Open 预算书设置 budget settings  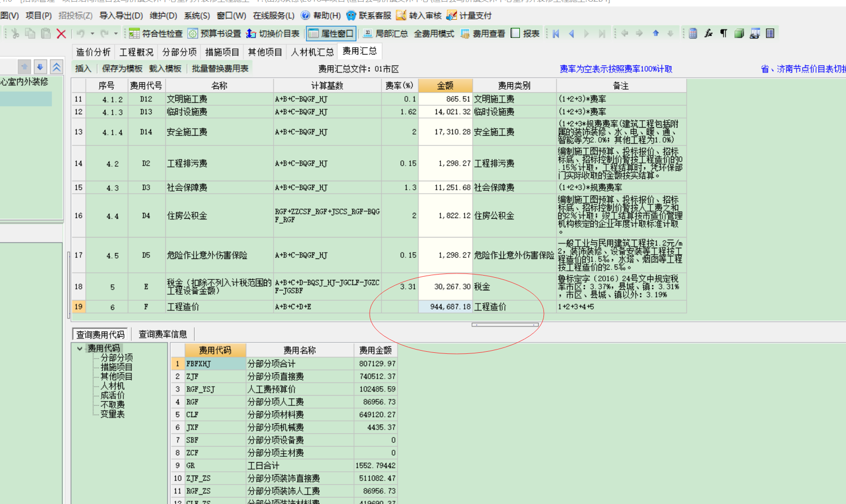(214, 34)
